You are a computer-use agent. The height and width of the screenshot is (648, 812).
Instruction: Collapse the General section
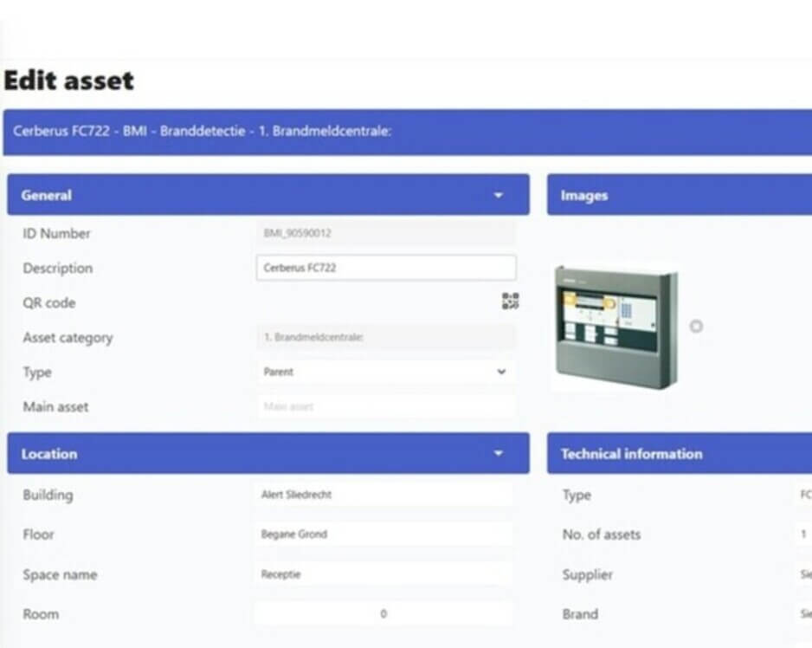[x=499, y=196]
